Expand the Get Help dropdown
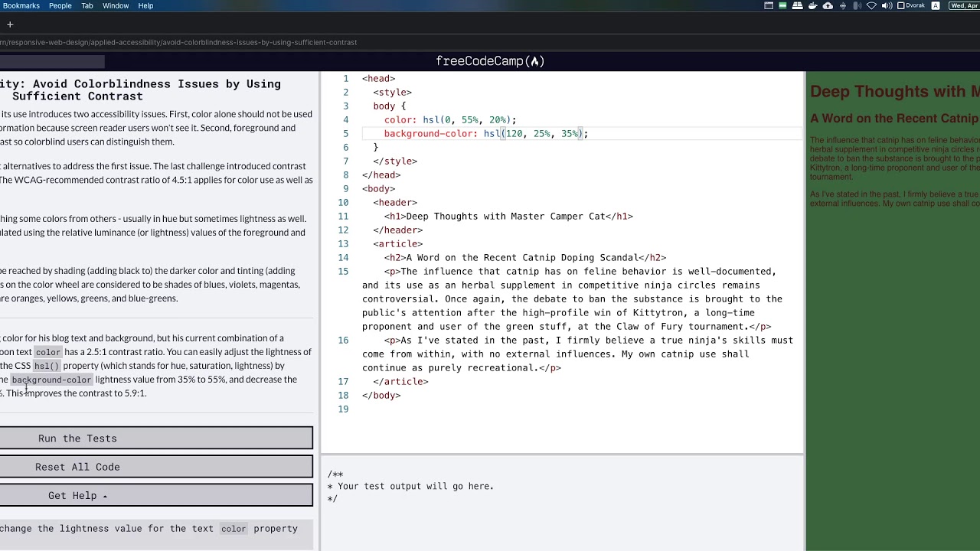This screenshot has width=980, height=551. pyautogui.click(x=156, y=496)
